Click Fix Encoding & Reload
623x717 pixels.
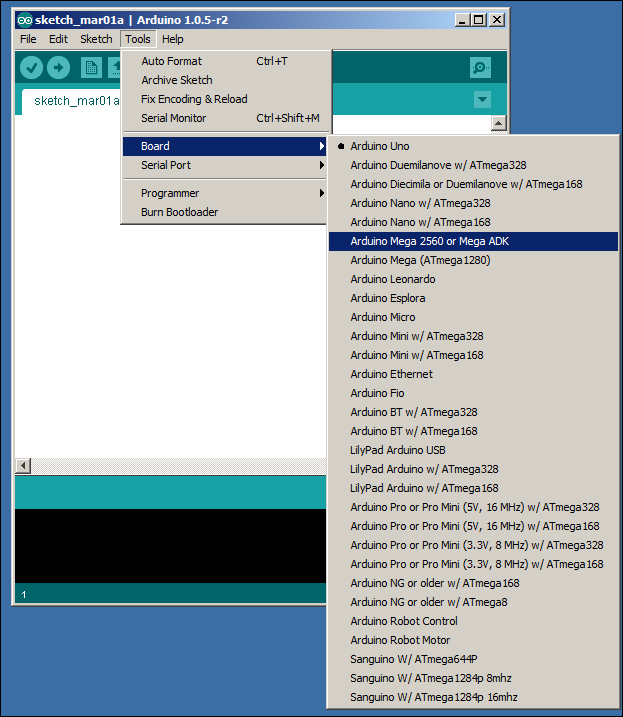(x=224, y=99)
